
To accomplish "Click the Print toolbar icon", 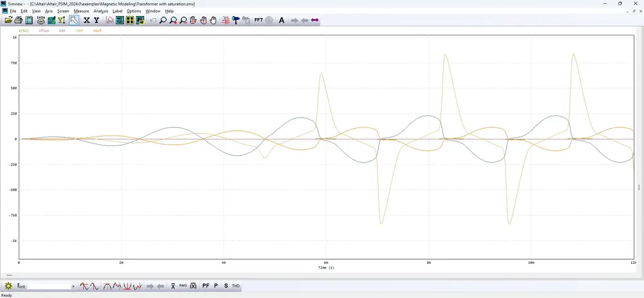I will (18, 20).
